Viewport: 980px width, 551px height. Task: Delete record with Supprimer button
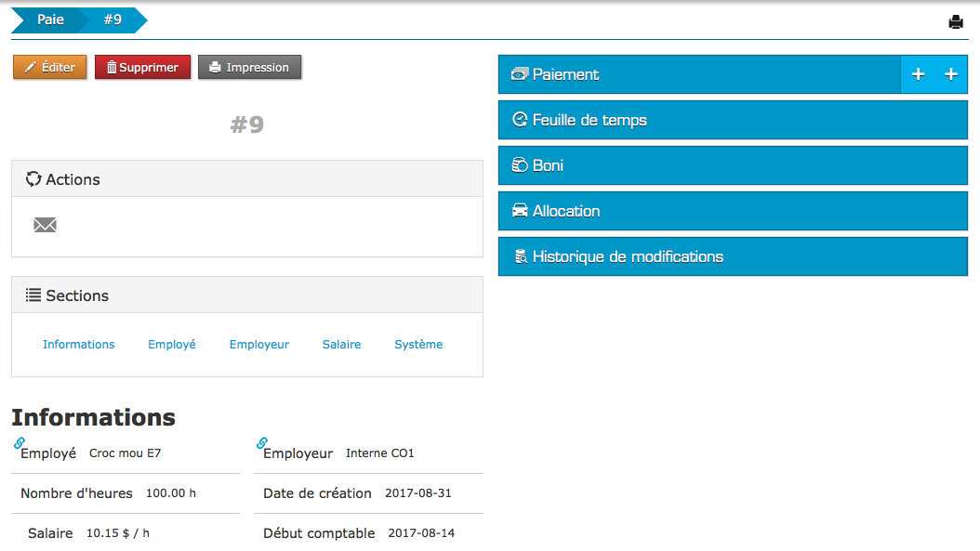coord(142,68)
